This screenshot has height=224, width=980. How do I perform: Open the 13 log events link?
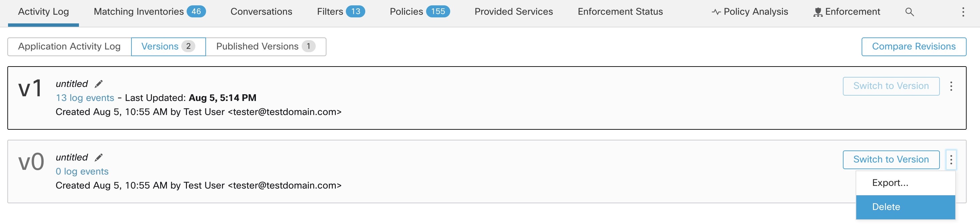(85, 98)
